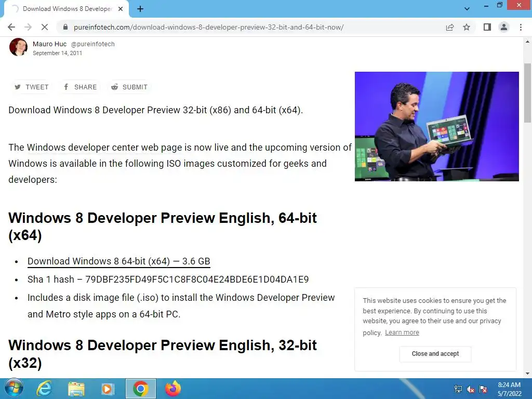The width and height of the screenshot is (532, 399).
Task: Click the forward navigation arrow
Action: pyautogui.click(x=28, y=27)
